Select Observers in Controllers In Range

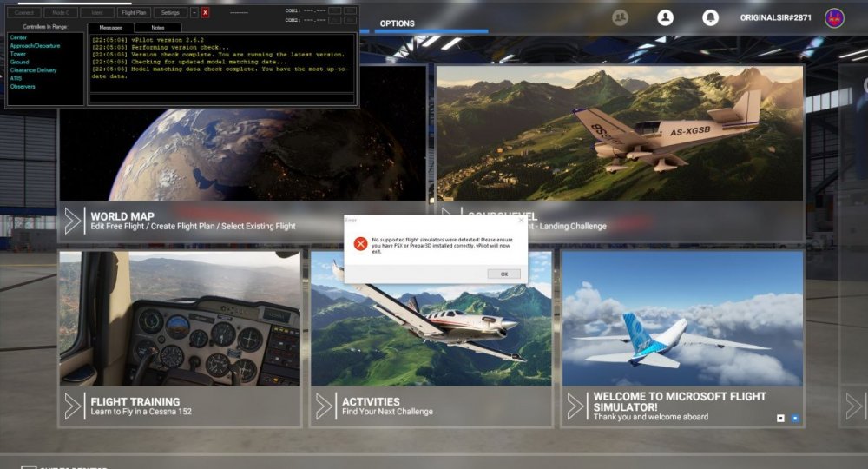(x=23, y=86)
